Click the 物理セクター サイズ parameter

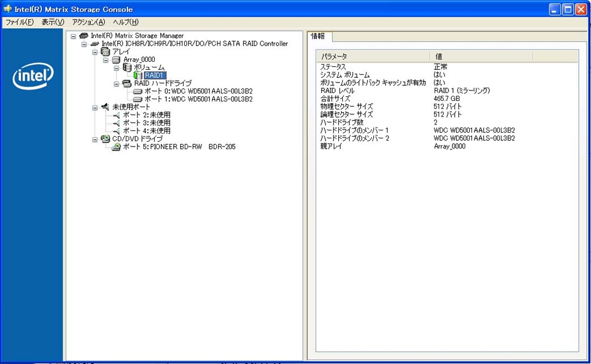pos(346,106)
